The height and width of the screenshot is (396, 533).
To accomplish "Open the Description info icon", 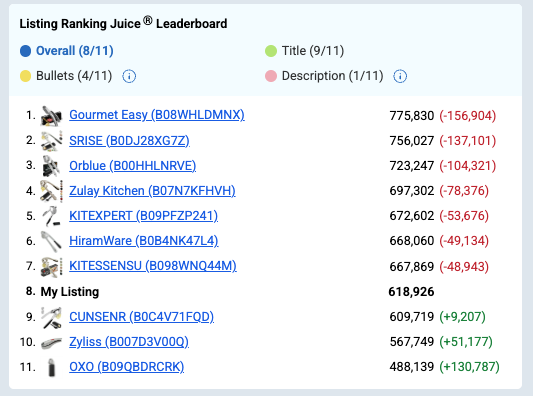I will [x=400, y=76].
